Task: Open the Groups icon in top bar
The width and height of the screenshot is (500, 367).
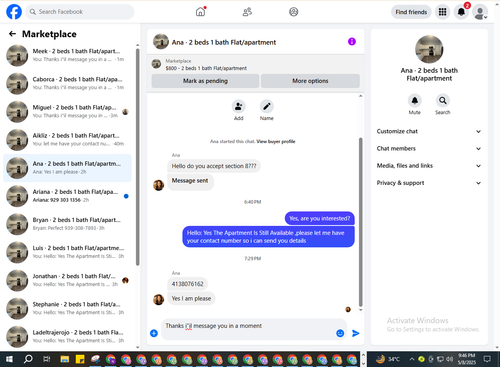Action: point(293,12)
